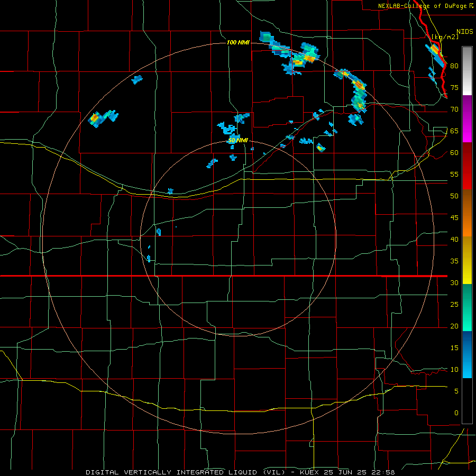This screenshot has width=476, height=476.
Task: Click the 75 value on the scale
Action: (454, 87)
